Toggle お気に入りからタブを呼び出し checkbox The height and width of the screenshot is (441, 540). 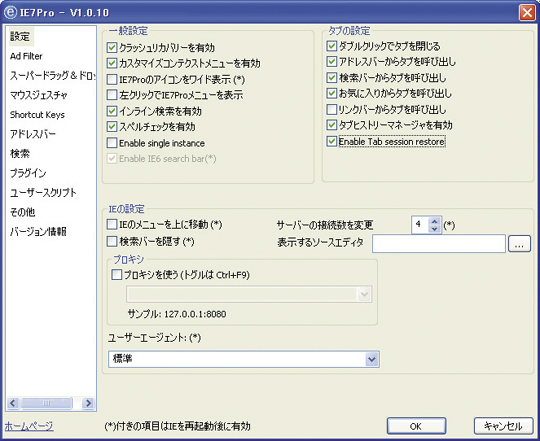(x=332, y=93)
